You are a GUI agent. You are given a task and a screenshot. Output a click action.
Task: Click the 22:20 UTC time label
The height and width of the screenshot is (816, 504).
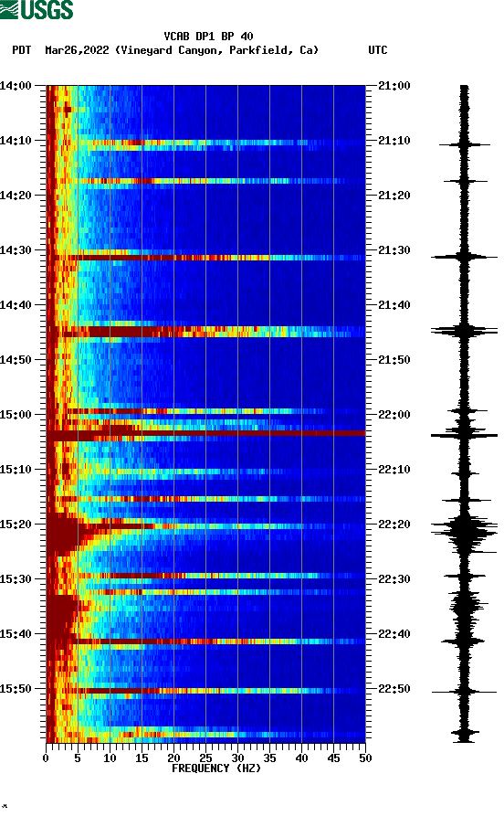click(394, 525)
